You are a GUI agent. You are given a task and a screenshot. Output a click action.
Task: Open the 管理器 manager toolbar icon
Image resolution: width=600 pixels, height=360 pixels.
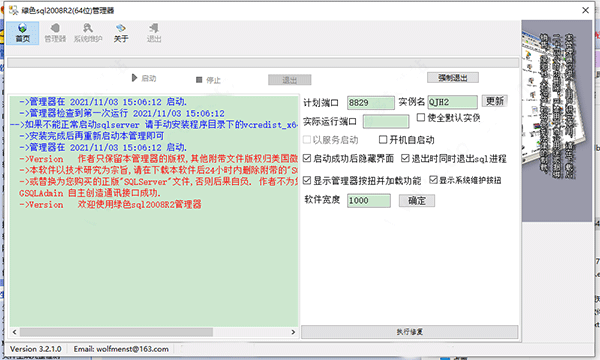(x=55, y=33)
